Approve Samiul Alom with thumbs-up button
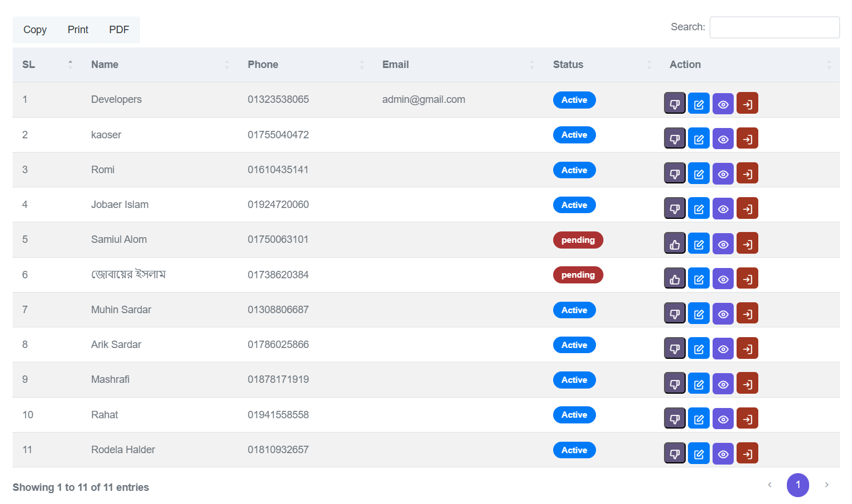Screen dimensions: 852x504 point(674,244)
